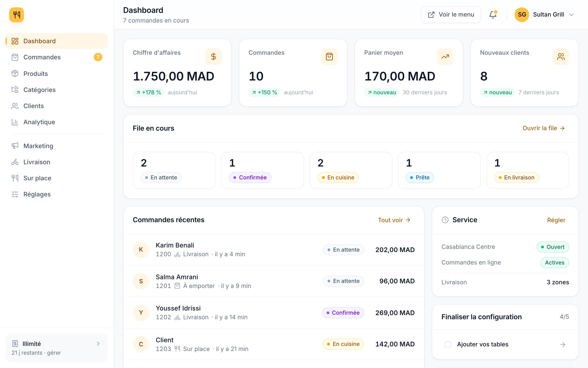Open the Clients page
The height and width of the screenshot is (368, 588).
point(57,106)
